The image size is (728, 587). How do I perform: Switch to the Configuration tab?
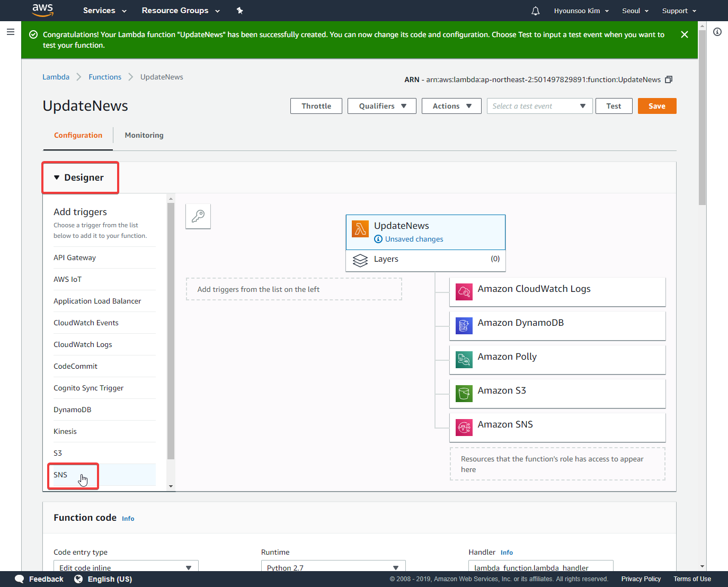(78, 135)
